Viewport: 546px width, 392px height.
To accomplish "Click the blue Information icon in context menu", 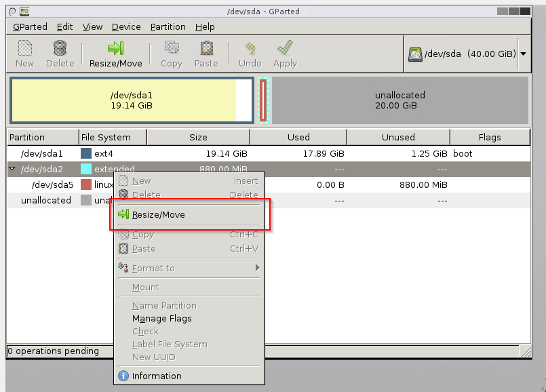I will pyautogui.click(x=123, y=376).
